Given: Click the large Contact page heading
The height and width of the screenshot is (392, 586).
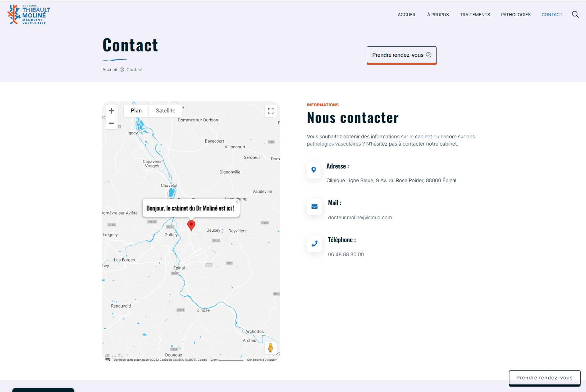Looking at the screenshot, I should (130, 45).
